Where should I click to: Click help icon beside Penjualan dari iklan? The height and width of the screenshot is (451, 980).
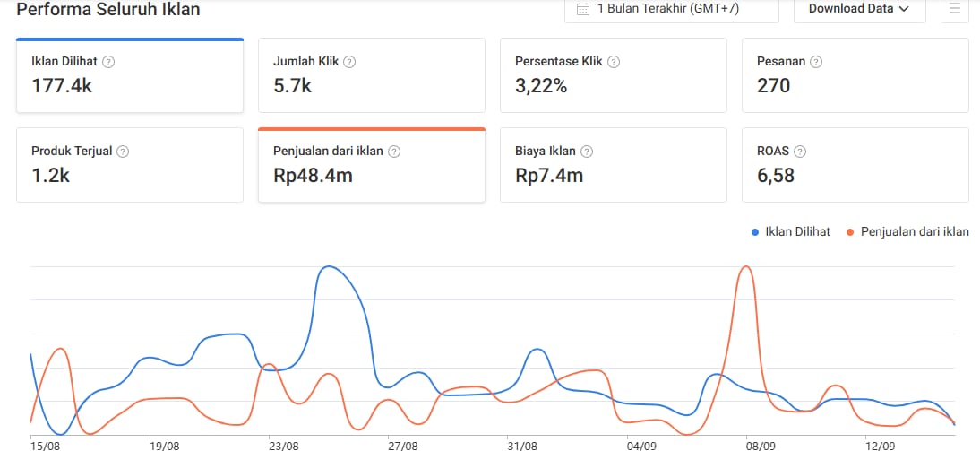click(x=394, y=152)
